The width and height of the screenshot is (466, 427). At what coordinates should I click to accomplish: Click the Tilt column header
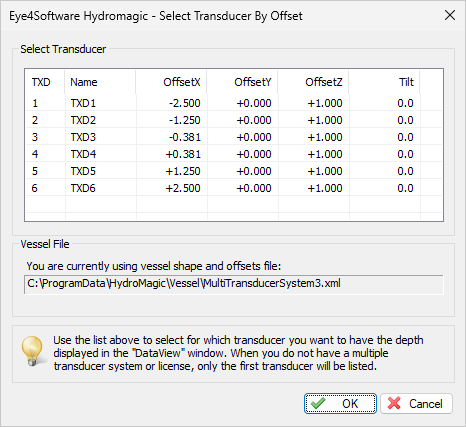384,82
